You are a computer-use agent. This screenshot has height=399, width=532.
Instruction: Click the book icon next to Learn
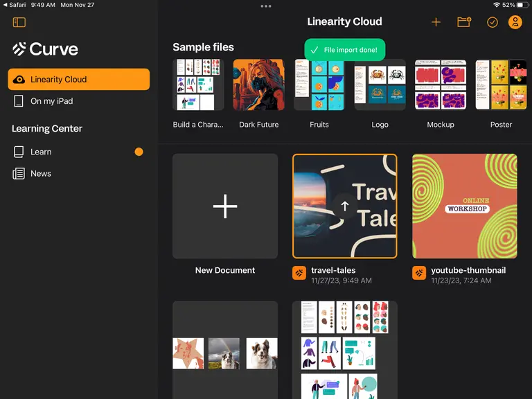pyautogui.click(x=19, y=152)
